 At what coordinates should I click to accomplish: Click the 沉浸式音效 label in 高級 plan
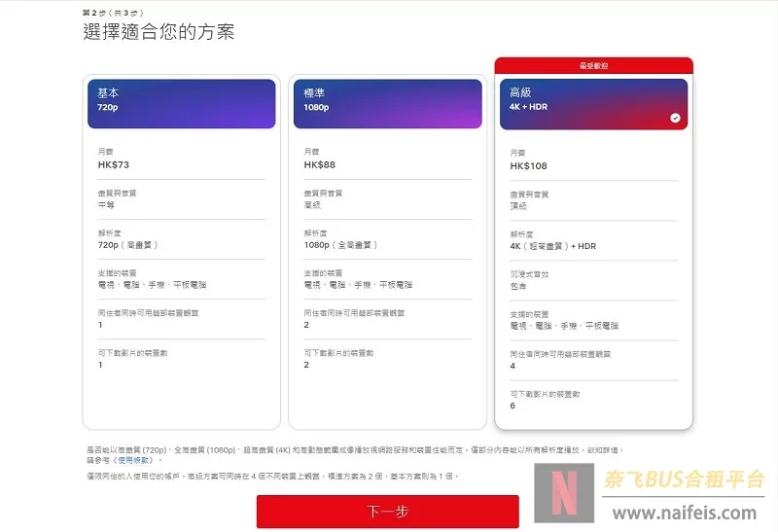[x=529, y=274]
